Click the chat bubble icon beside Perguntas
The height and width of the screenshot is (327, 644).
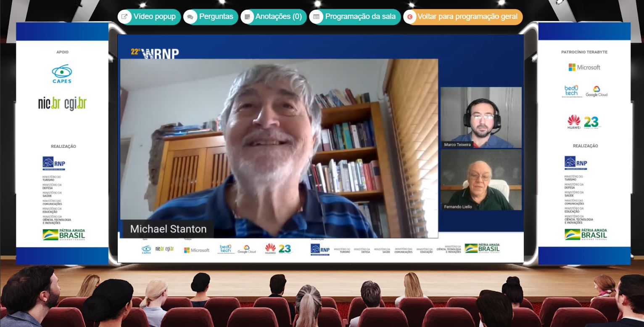click(x=190, y=17)
